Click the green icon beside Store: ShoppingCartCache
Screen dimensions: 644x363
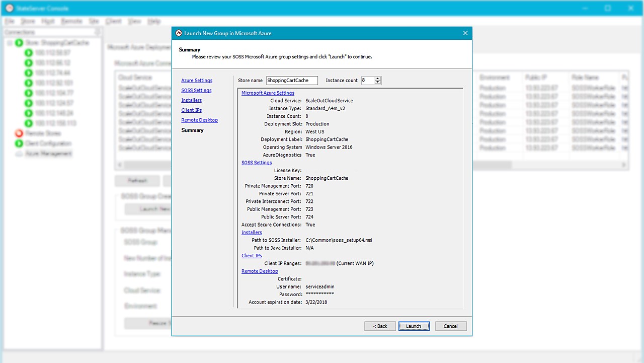point(19,43)
